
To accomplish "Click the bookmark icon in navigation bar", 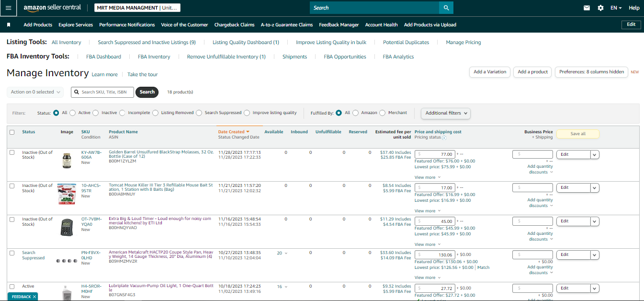I will click(9, 24).
